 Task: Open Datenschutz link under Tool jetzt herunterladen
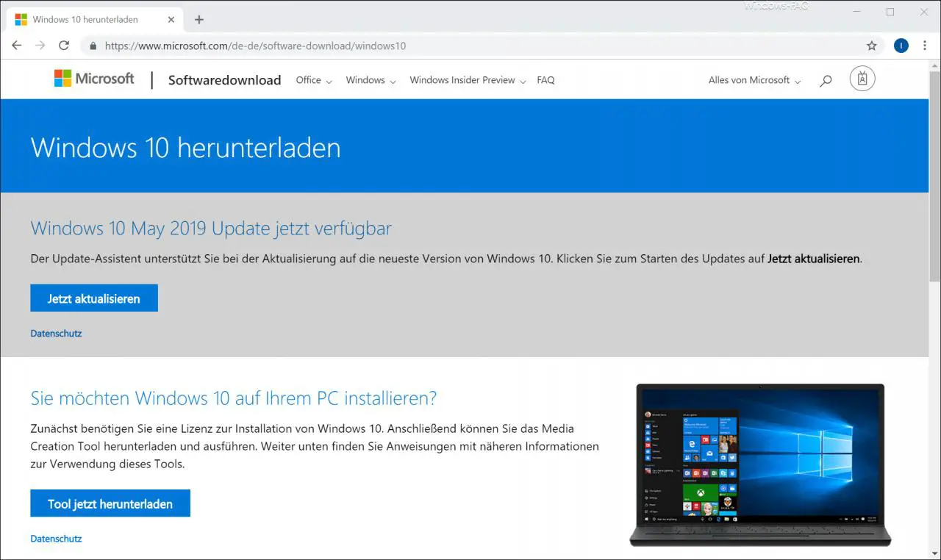click(56, 539)
